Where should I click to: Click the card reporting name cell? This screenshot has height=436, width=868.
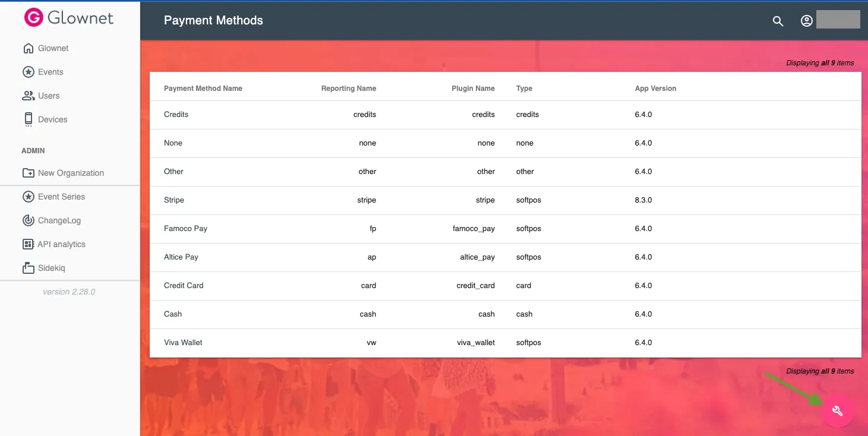(368, 286)
